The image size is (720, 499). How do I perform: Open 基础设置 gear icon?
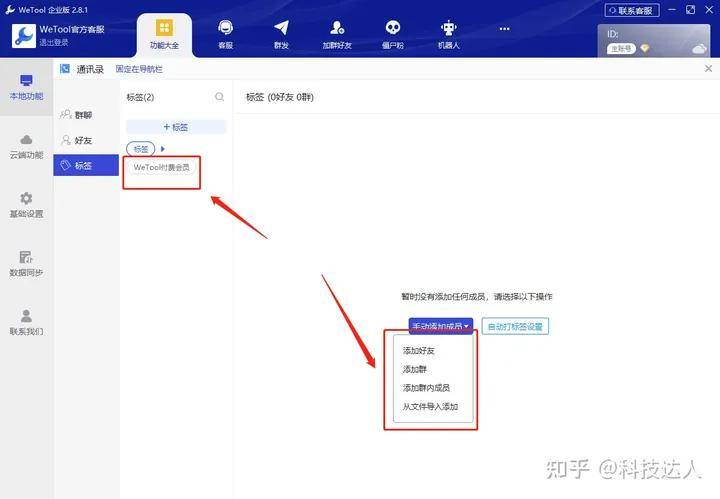[x=27, y=198]
